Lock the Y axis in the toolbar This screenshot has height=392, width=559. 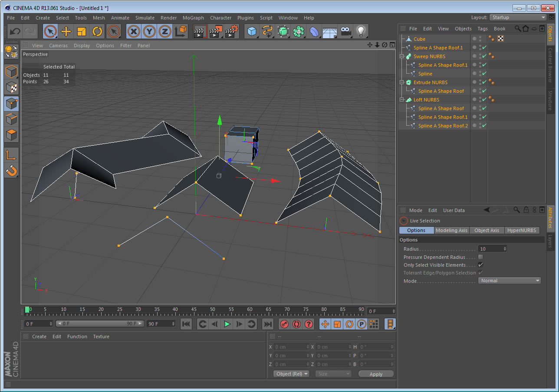click(149, 31)
